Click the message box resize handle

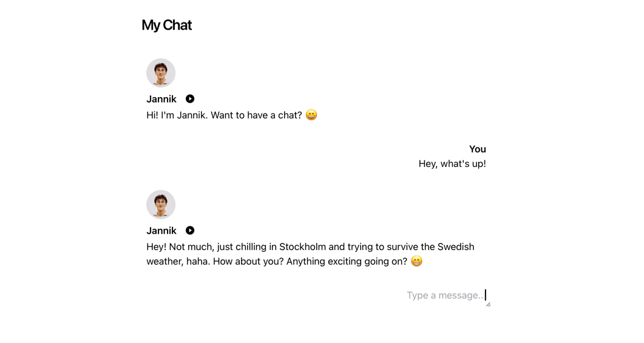tap(488, 304)
